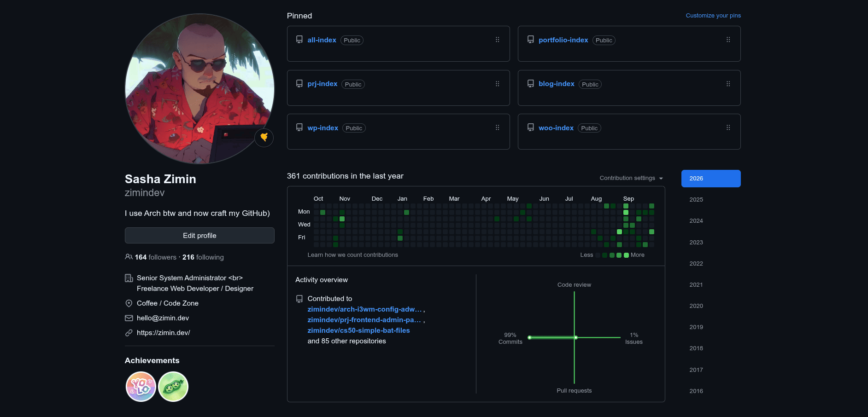Open the 164 followers link

click(x=156, y=257)
